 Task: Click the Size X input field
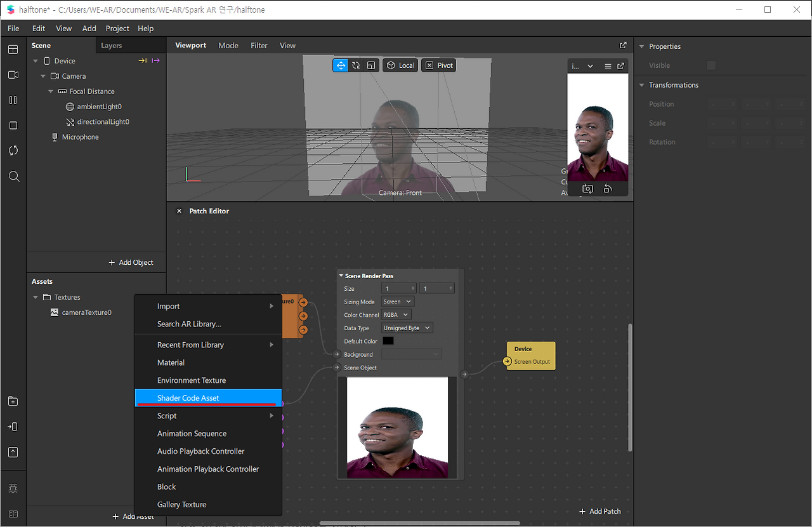pyautogui.click(x=399, y=288)
